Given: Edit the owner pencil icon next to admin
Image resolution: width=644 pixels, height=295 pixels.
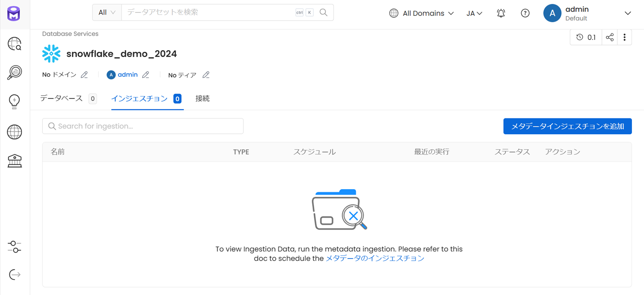Looking at the screenshot, I should (x=146, y=75).
